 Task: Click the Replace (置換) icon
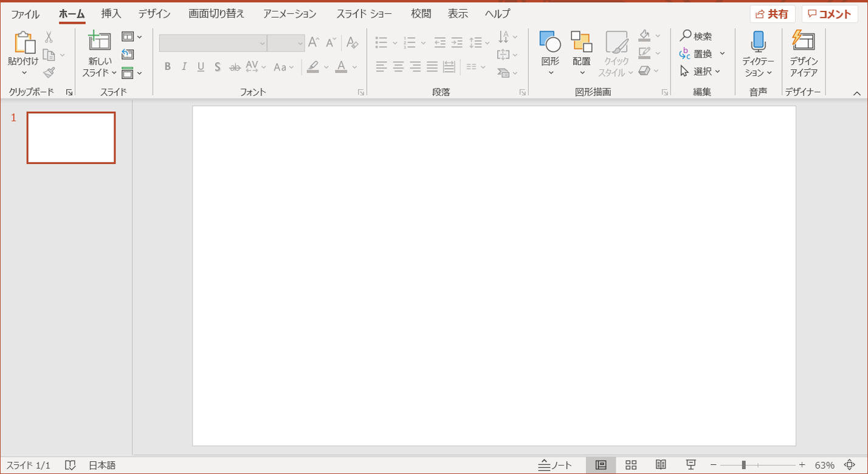tap(685, 54)
